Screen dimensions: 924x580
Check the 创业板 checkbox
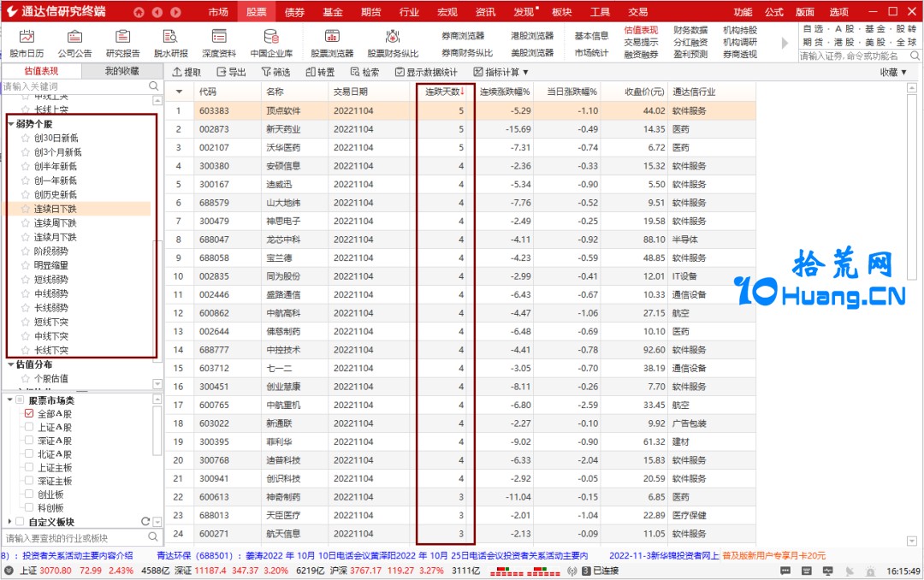click(x=29, y=494)
